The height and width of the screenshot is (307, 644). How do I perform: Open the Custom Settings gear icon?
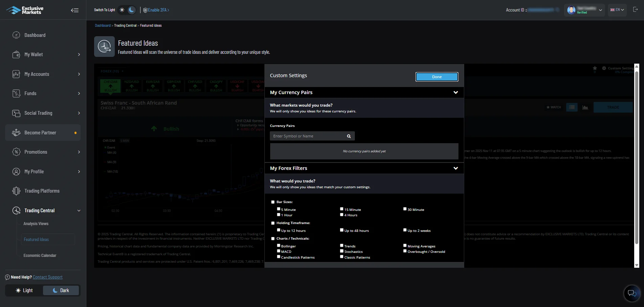(x=604, y=68)
